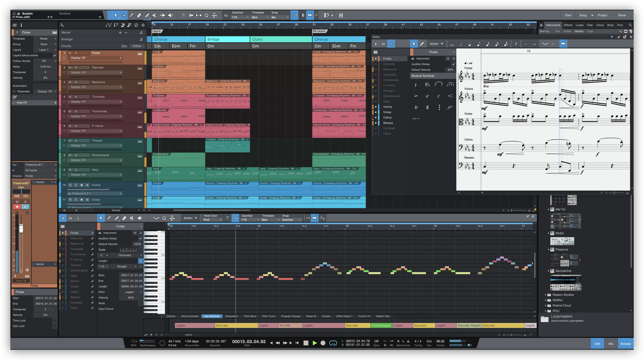The width and height of the screenshot is (644, 361).
Task: Uncheck Audition Notes in the Editor panel
Action: [453, 64]
